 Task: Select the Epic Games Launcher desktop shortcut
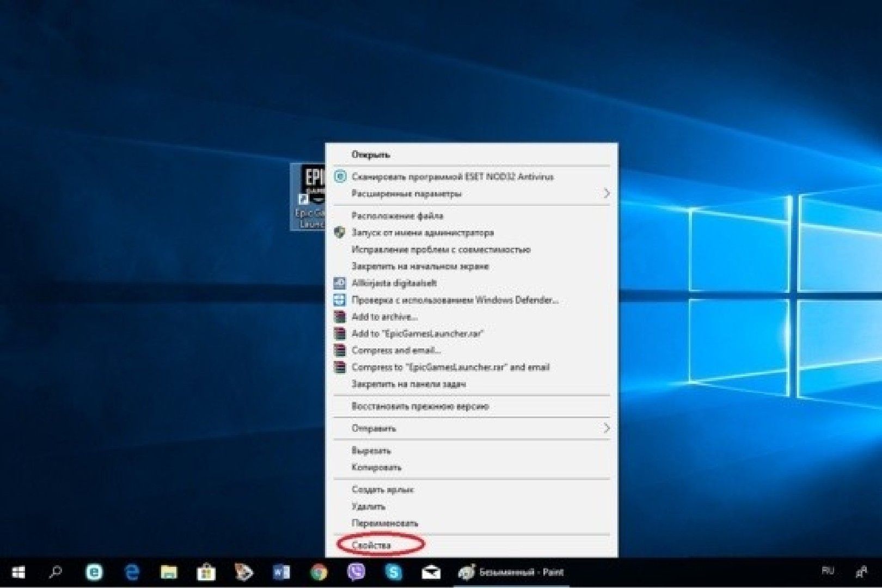pyautogui.click(x=309, y=197)
